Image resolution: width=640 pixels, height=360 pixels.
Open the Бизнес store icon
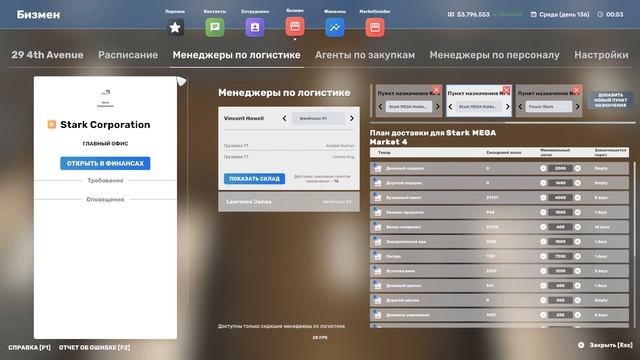coord(295,27)
